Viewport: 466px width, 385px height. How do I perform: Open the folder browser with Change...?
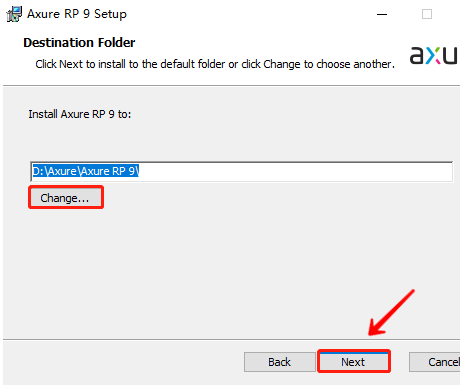[66, 198]
